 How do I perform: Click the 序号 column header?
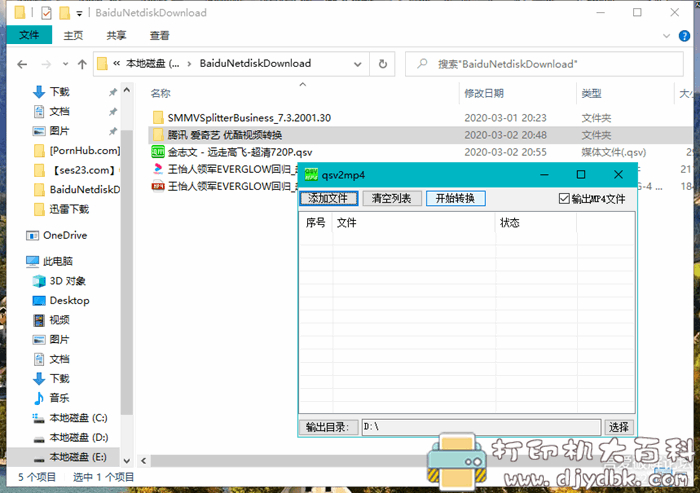pyautogui.click(x=316, y=223)
